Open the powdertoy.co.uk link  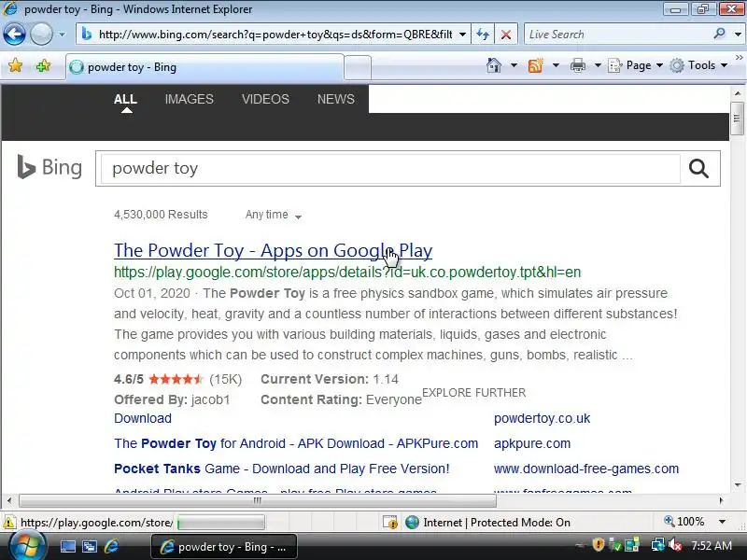pos(542,418)
